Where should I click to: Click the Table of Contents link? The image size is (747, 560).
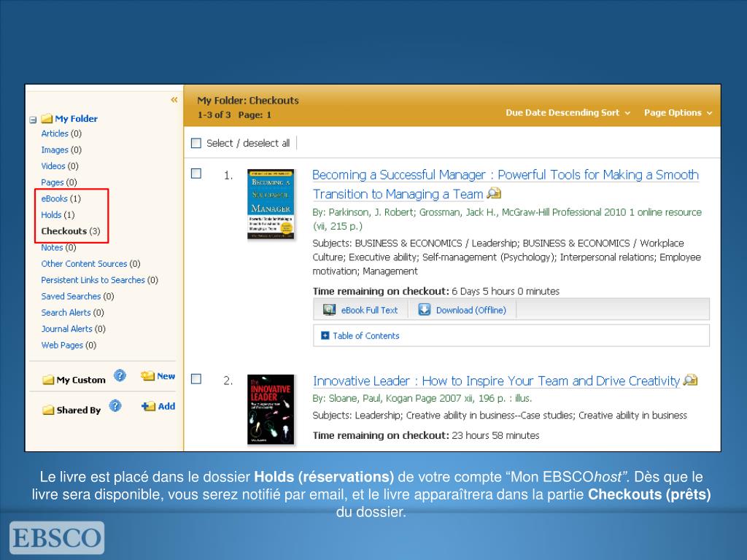[366, 335]
